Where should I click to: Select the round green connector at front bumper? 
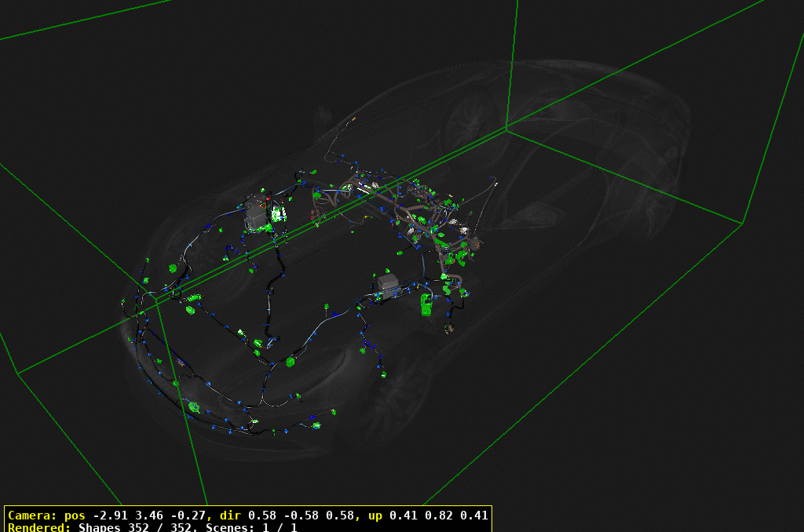tap(194, 406)
